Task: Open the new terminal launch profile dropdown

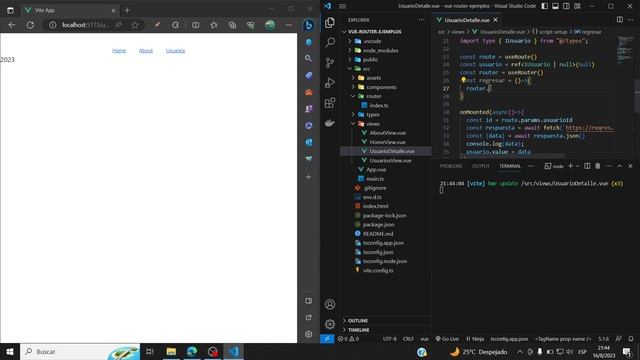Action: point(577,166)
